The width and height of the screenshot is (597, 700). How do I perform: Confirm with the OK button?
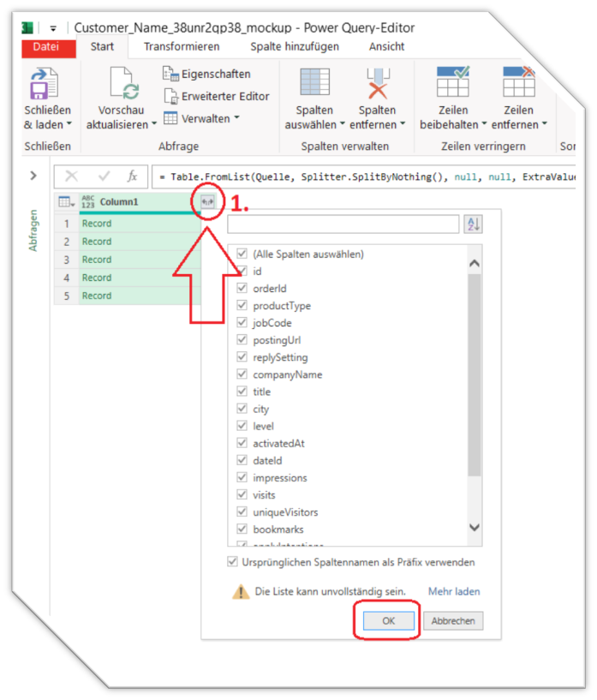click(x=388, y=620)
